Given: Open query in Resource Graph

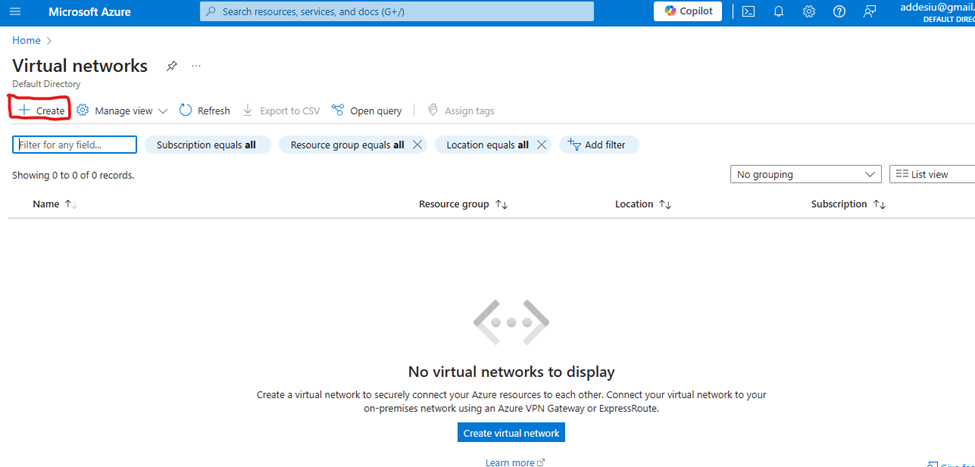Looking at the screenshot, I should [x=367, y=111].
